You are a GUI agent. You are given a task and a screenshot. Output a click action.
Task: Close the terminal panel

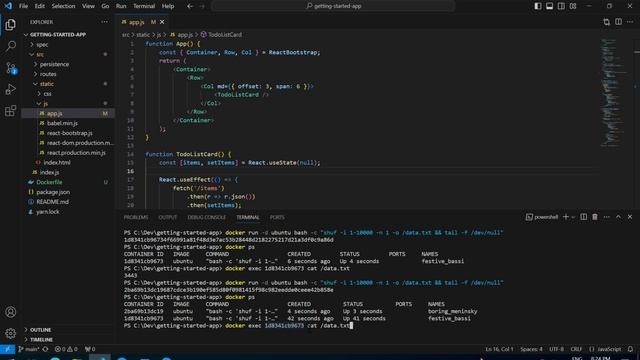tap(630, 217)
